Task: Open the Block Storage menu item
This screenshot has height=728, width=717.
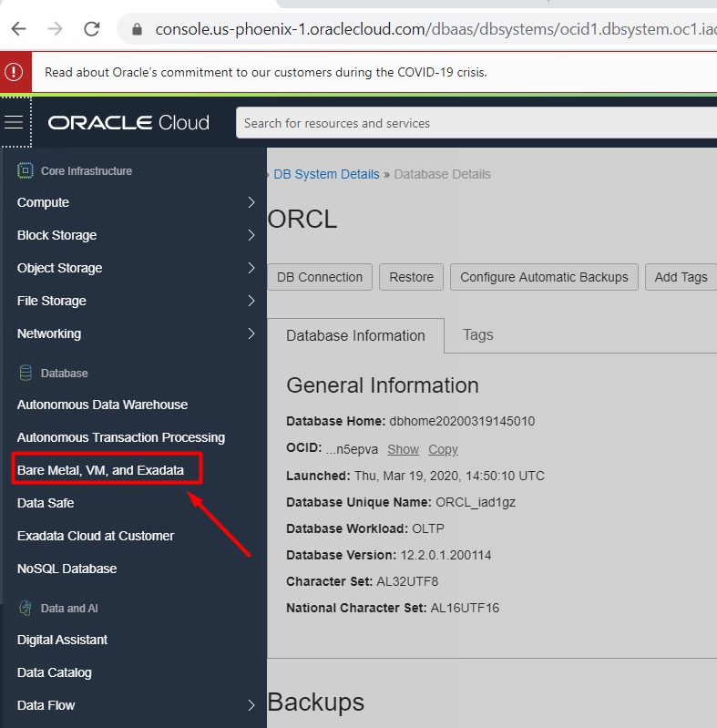Action: click(x=56, y=235)
